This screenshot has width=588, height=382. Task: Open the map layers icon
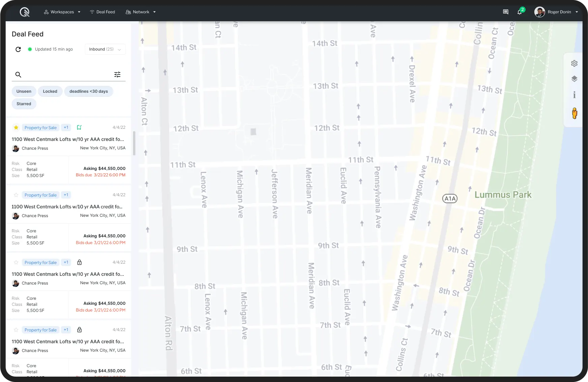[574, 79]
